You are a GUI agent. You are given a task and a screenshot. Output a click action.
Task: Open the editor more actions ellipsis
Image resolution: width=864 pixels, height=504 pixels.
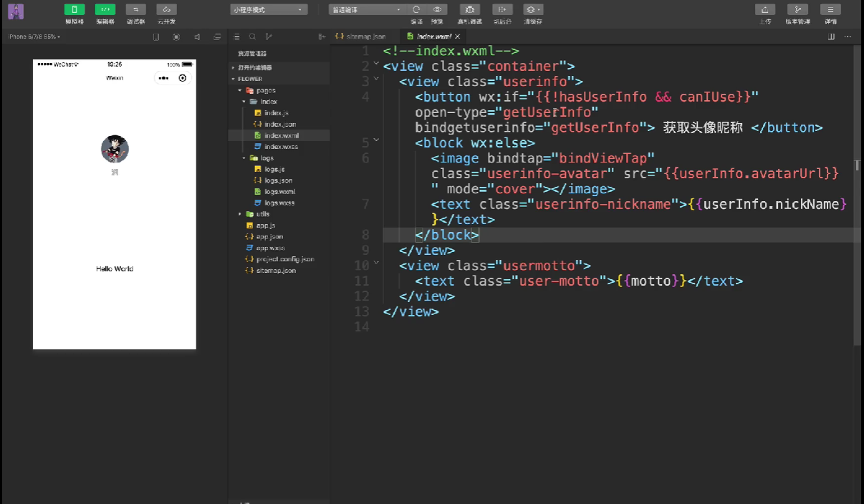coord(848,36)
